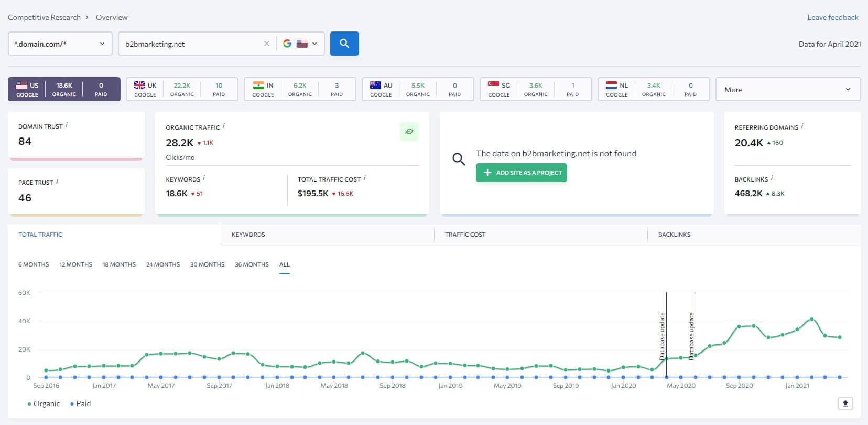
Task: Click the Total Traffic Cost info icon
Action: 364,178
